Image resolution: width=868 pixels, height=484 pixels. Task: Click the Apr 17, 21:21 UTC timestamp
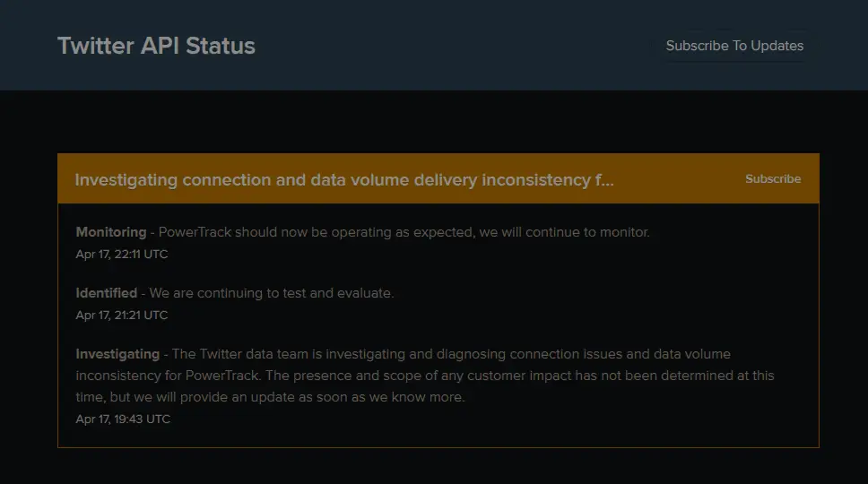(122, 315)
